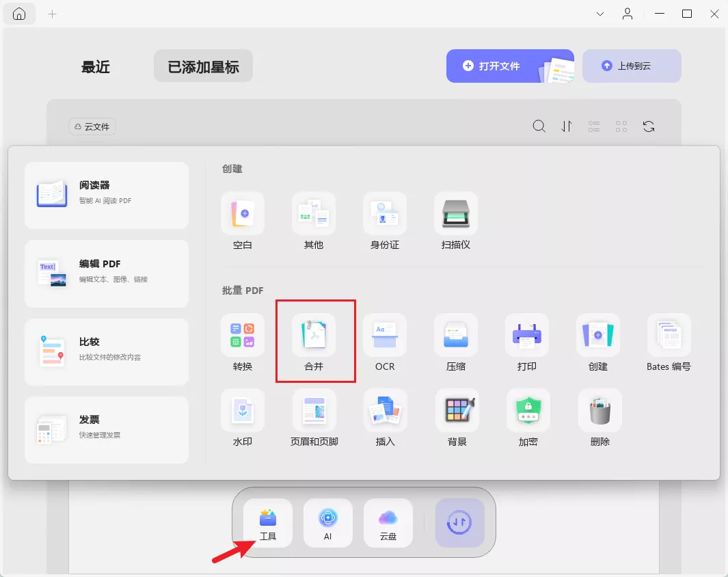Select the OCR batch tool

pyautogui.click(x=385, y=342)
